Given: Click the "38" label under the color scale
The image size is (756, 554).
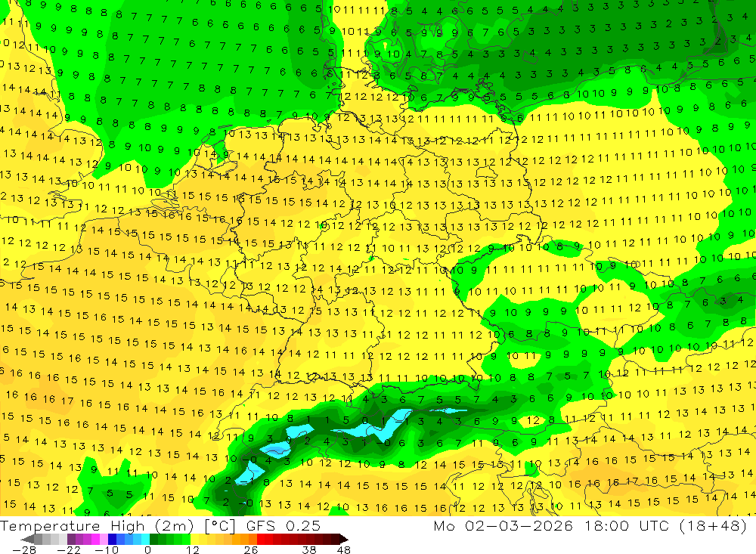Looking at the screenshot, I should pyautogui.click(x=308, y=550).
